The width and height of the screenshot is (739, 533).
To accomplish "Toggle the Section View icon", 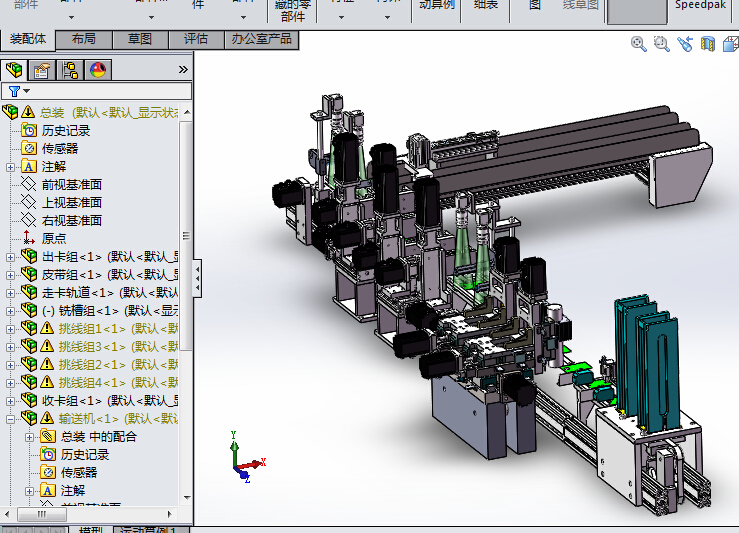I will (x=708, y=44).
